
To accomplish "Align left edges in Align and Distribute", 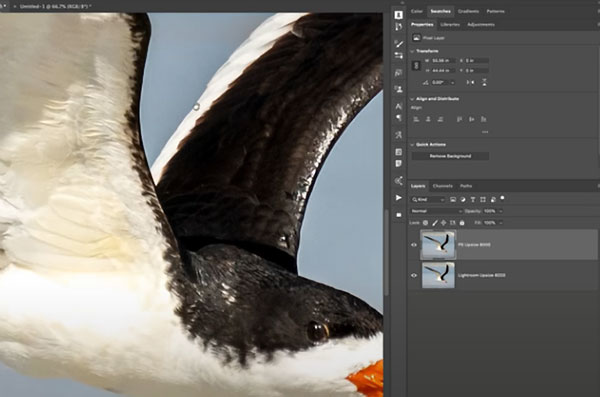I will (x=416, y=119).
